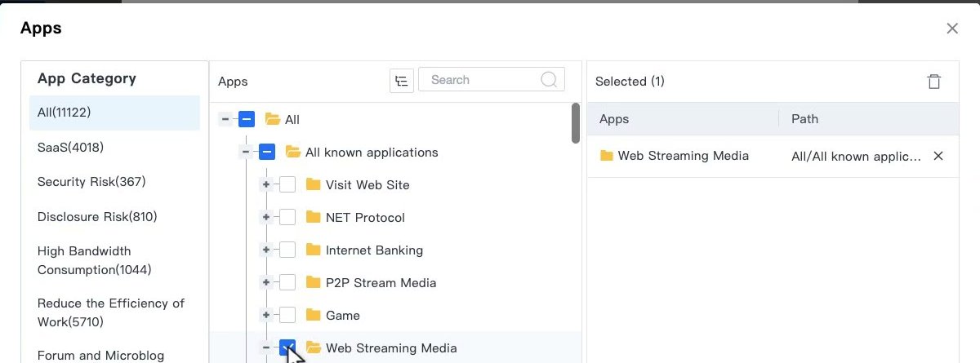
Task: Expand the Game node
Action: point(266,315)
